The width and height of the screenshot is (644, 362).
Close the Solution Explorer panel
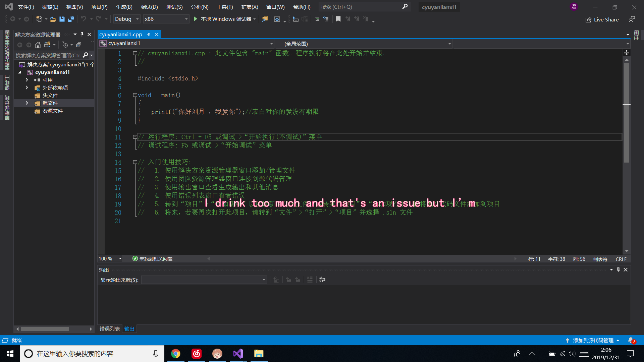click(89, 34)
